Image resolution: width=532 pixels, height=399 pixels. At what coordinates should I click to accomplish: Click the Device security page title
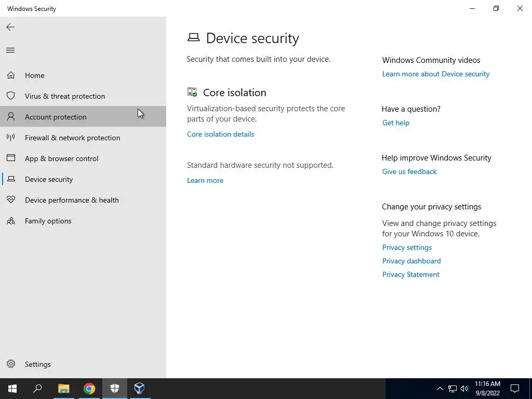[252, 38]
